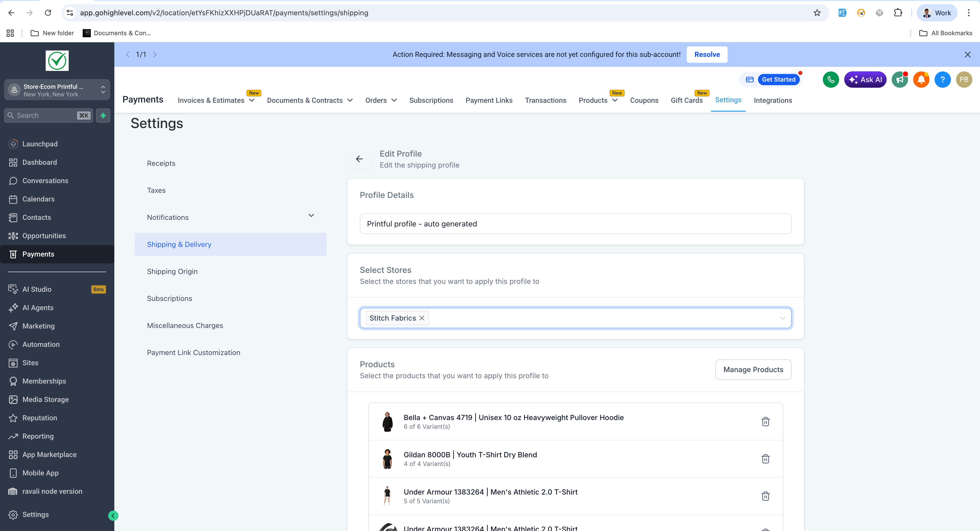Open AI Studio in the sidebar
Screen dimensions: 980x531
(x=37, y=289)
